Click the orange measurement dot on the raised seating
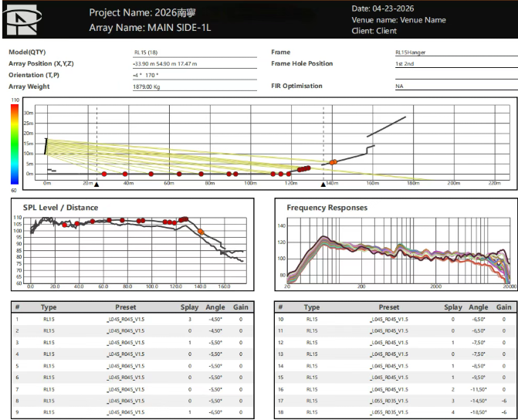 click(333, 162)
